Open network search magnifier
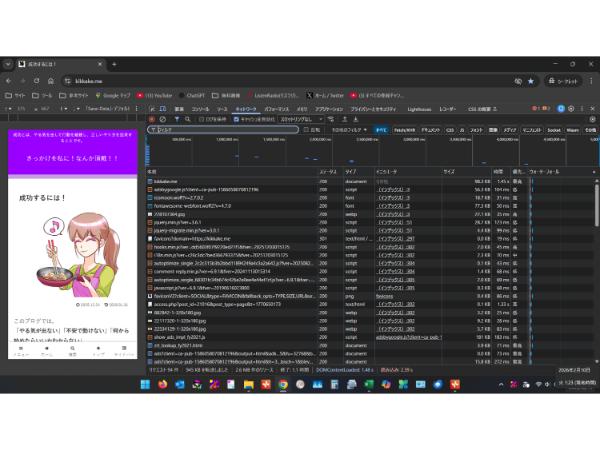 coord(188,119)
